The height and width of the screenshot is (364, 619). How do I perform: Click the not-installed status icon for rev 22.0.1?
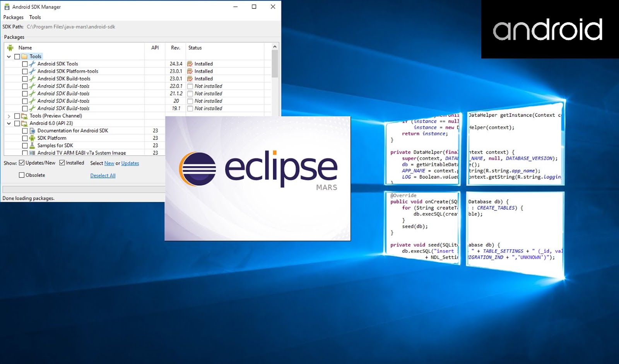[x=190, y=86]
